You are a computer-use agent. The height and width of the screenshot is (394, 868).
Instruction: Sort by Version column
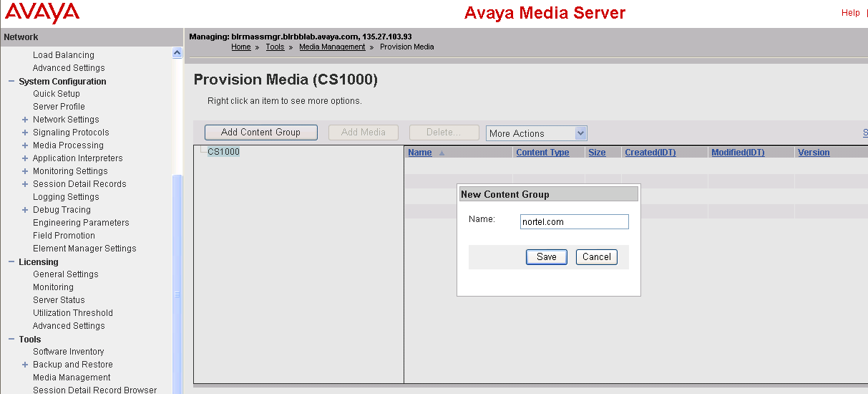tap(814, 153)
